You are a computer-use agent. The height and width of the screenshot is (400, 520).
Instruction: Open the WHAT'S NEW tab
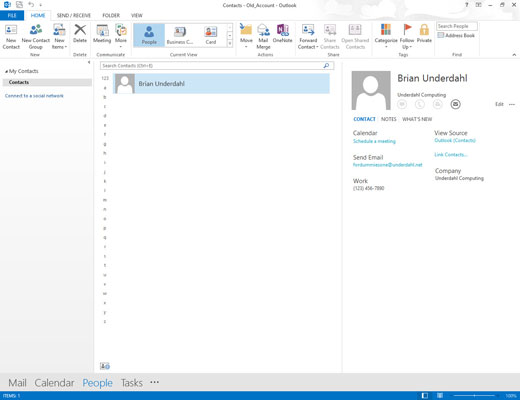417,119
